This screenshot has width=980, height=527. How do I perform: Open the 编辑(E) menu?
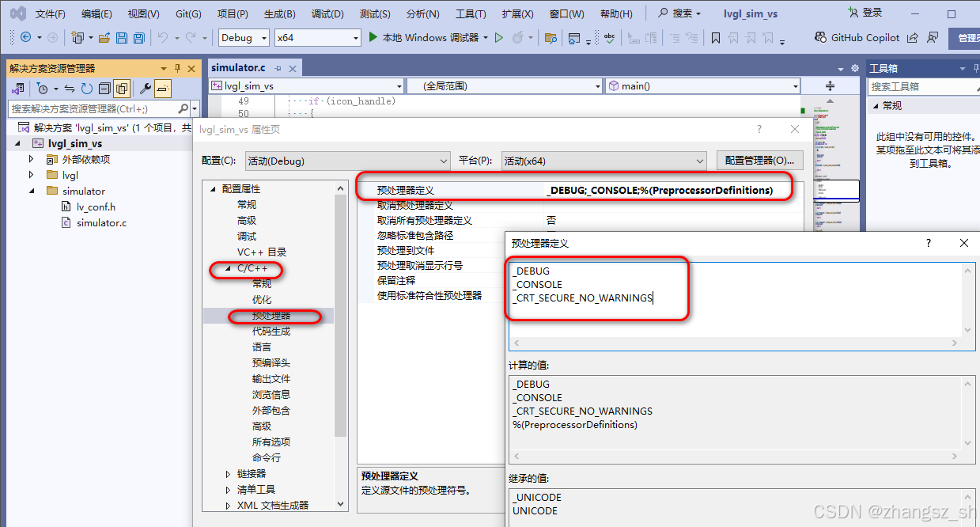pyautogui.click(x=96, y=14)
